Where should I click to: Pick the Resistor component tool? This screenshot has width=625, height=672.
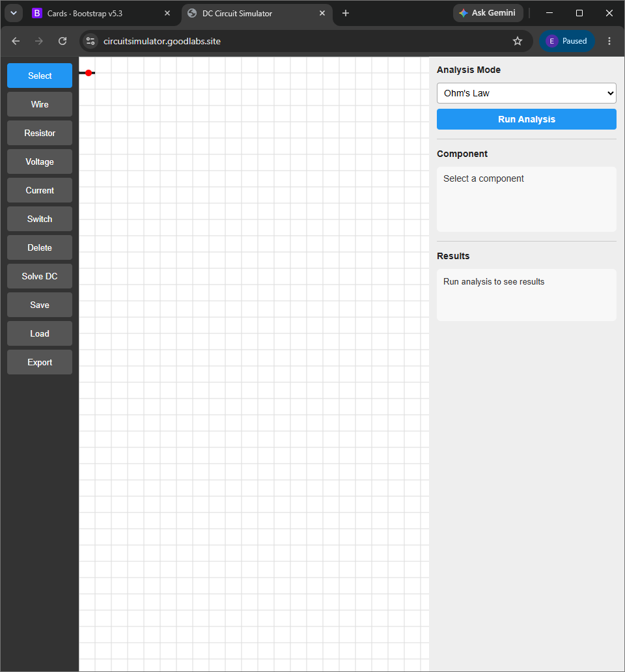(x=40, y=133)
